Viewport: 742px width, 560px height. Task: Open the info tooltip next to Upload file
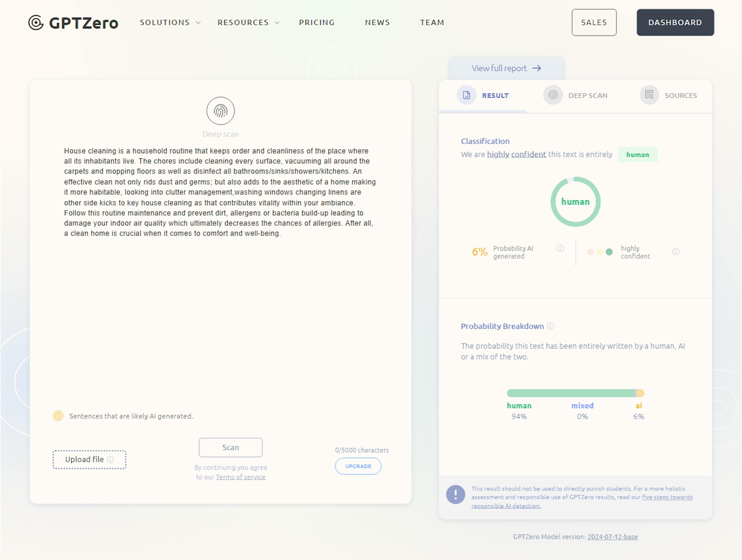111,460
